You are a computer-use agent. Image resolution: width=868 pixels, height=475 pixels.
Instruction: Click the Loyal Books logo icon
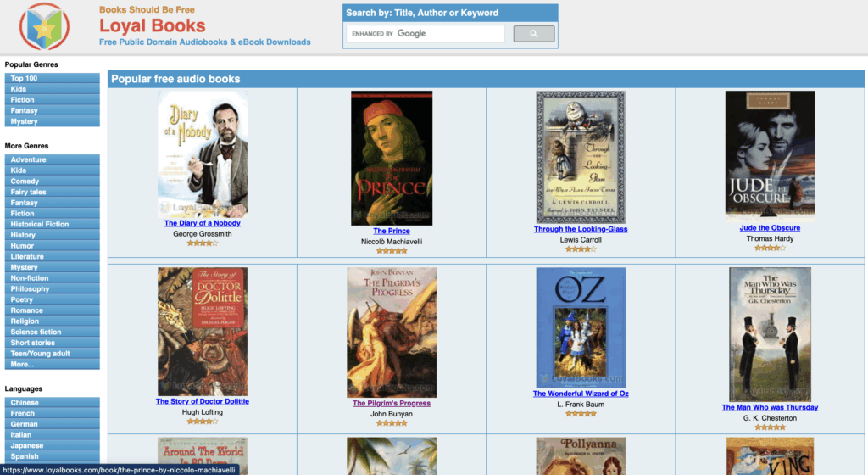click(x=44, y=26)
